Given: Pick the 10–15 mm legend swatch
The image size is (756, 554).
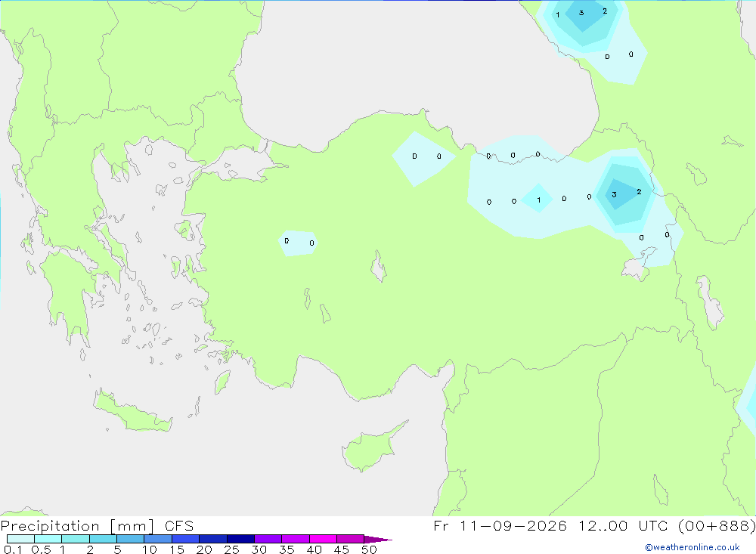Looking at the screenshot, I should [x=158, y=539].
